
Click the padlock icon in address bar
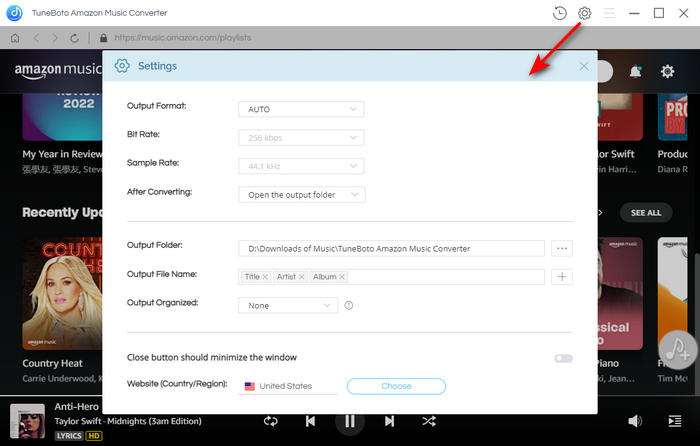tap(103, 38)
